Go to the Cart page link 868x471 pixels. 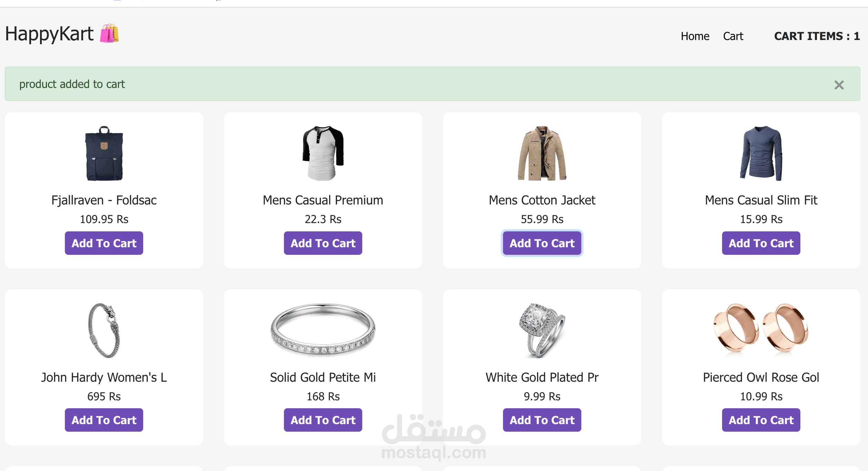733,36
